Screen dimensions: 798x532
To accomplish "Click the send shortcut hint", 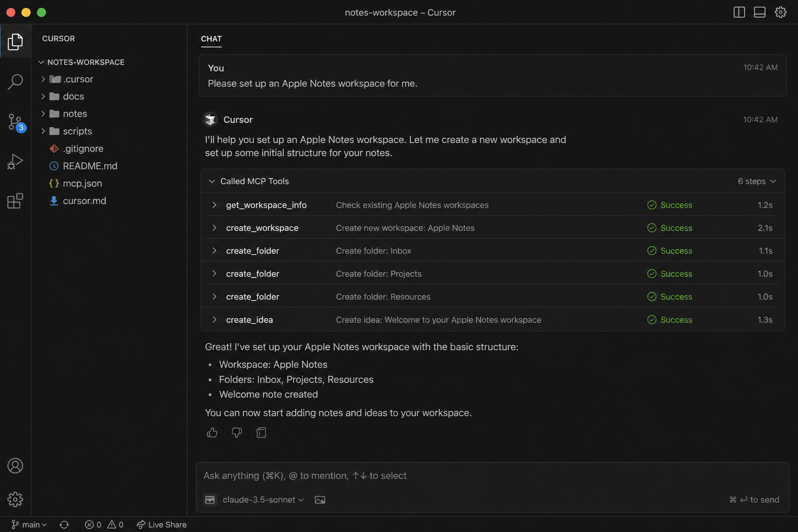I will point(754,500).
